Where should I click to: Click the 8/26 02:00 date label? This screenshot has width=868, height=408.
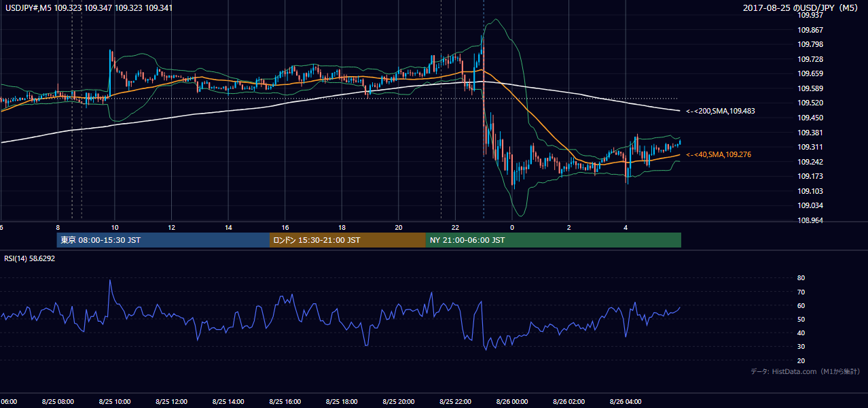pos(568,401)
